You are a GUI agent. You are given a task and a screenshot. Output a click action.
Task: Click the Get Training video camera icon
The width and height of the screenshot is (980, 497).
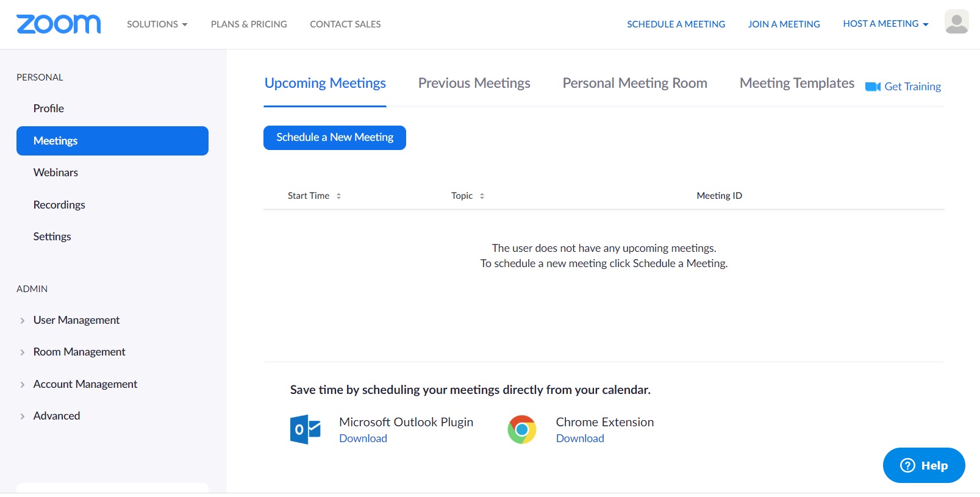click(x=873, y=87)
